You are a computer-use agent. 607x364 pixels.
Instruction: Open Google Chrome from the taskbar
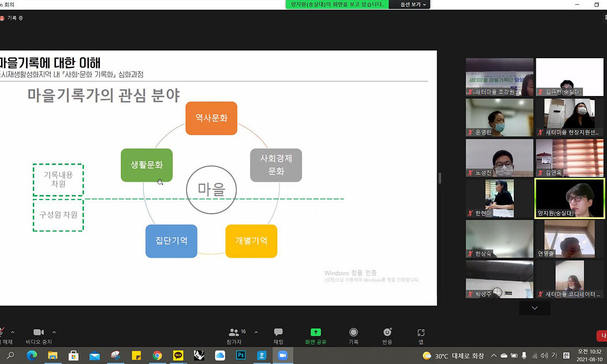click(x=157, y=355)
